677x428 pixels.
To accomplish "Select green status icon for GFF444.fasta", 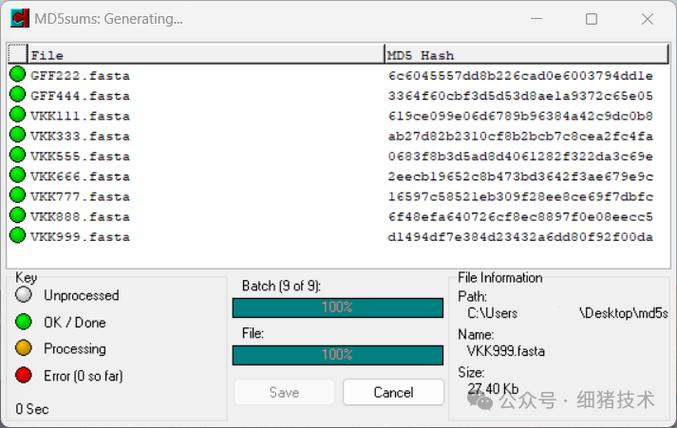I will point(18,95).
